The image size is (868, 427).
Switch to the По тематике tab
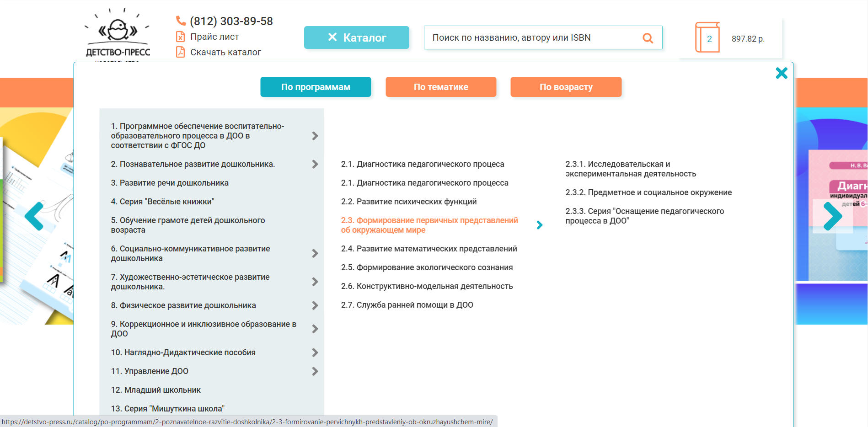click(441, 87)
